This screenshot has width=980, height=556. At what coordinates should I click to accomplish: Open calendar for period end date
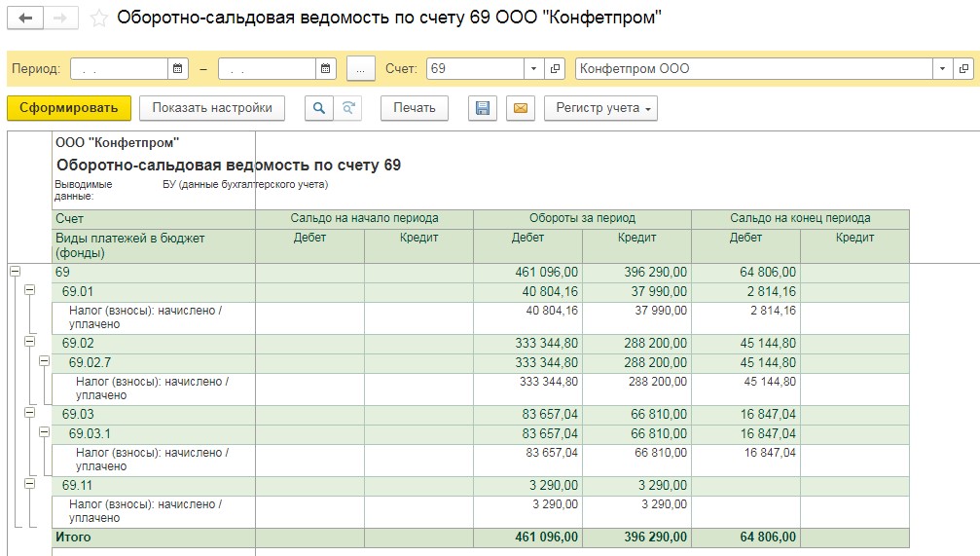click(x=325, y=69)
